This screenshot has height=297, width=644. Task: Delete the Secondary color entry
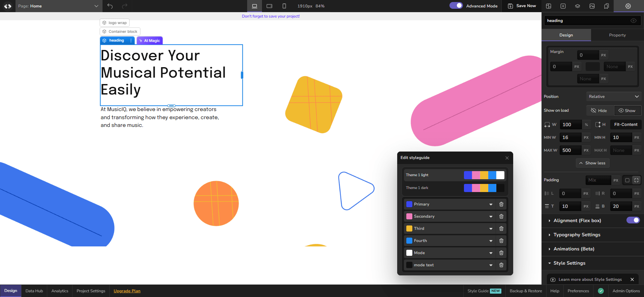[x=501, y=216]
